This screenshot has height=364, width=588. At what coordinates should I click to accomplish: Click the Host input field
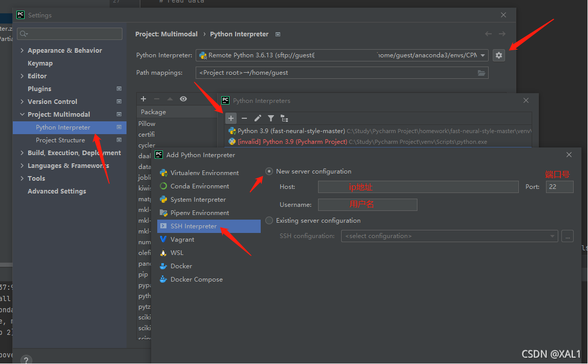418,187
